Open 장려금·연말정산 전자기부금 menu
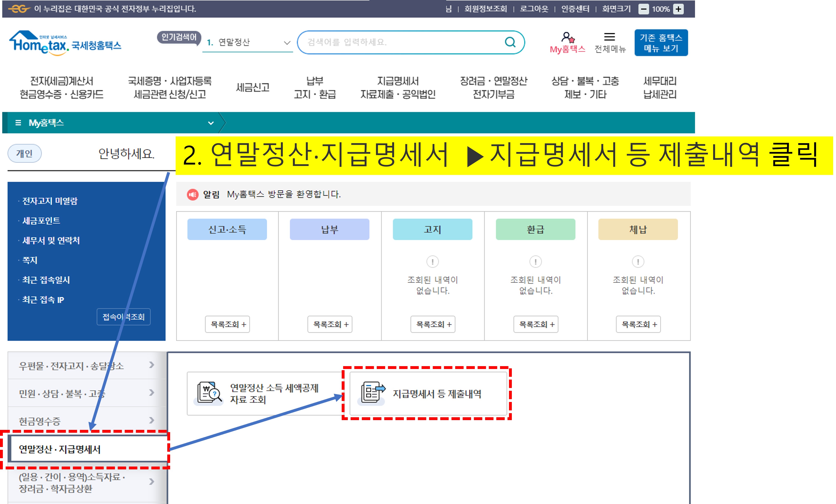This screenshot has height=504, width=836. [493, 88]
